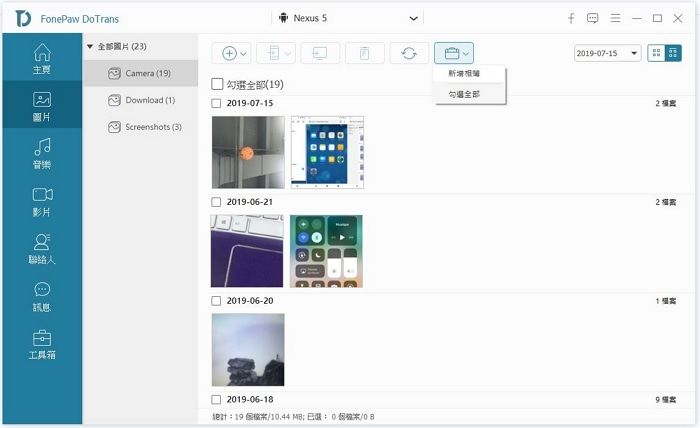The width and height of the screenshot is (700, 428).
Task: Click the 1 檔案 count label
Action: (x=666, y=301)
